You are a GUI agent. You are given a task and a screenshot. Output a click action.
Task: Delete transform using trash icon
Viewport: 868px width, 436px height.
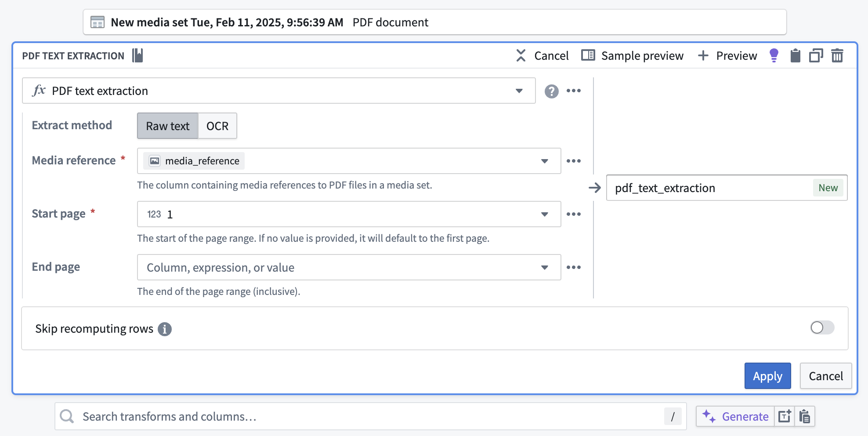click(837, 56)
